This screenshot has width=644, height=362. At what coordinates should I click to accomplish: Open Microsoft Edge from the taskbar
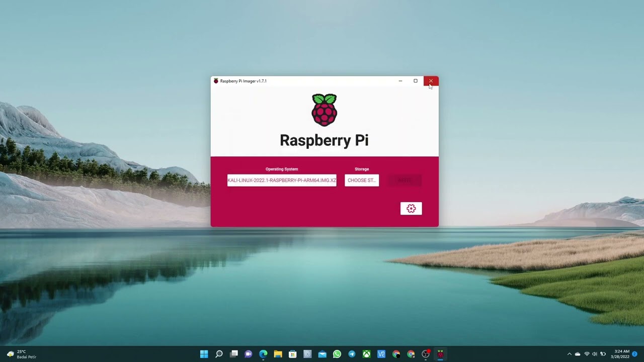point(263,354)
